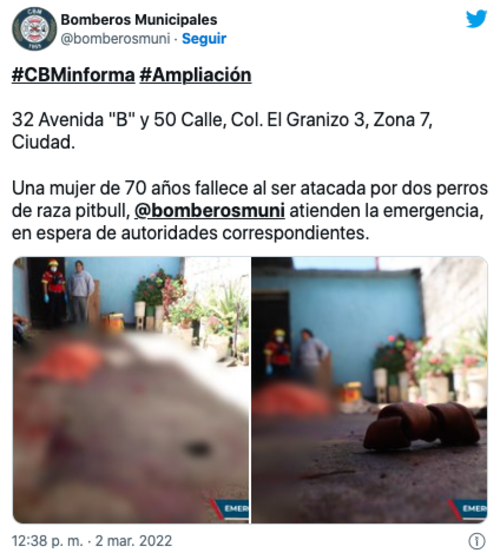Open the tweet info icon
This screenshot has width=500, height=553.
[477, 541]
